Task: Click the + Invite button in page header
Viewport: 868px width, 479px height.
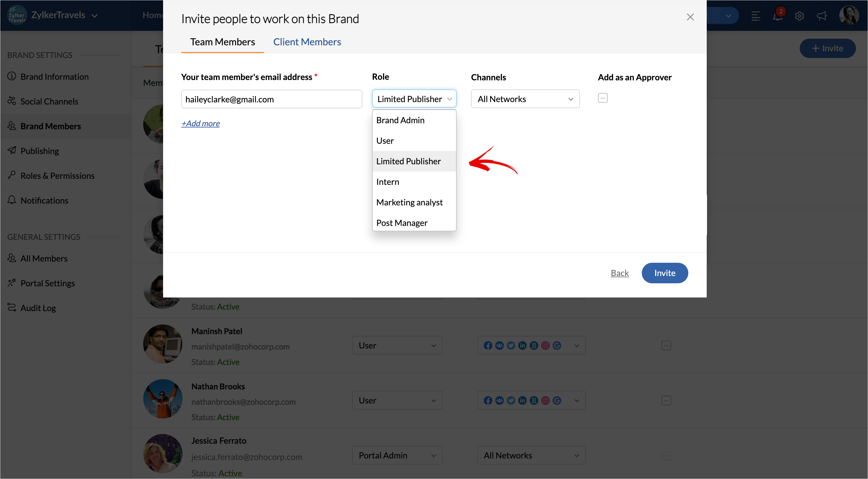Action: click(827, 48)
